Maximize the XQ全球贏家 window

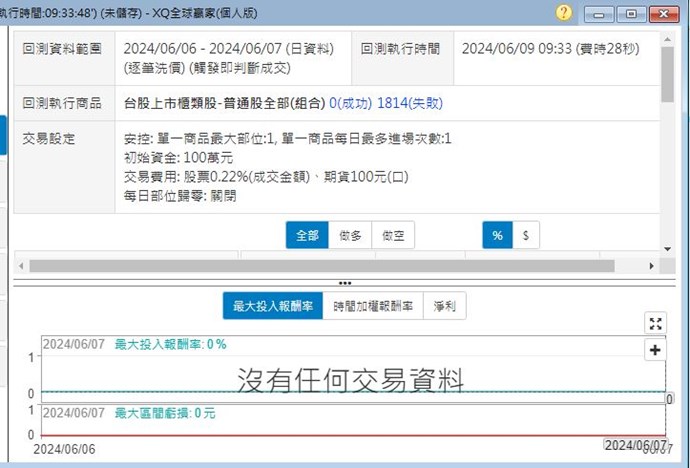coord(630,13)
